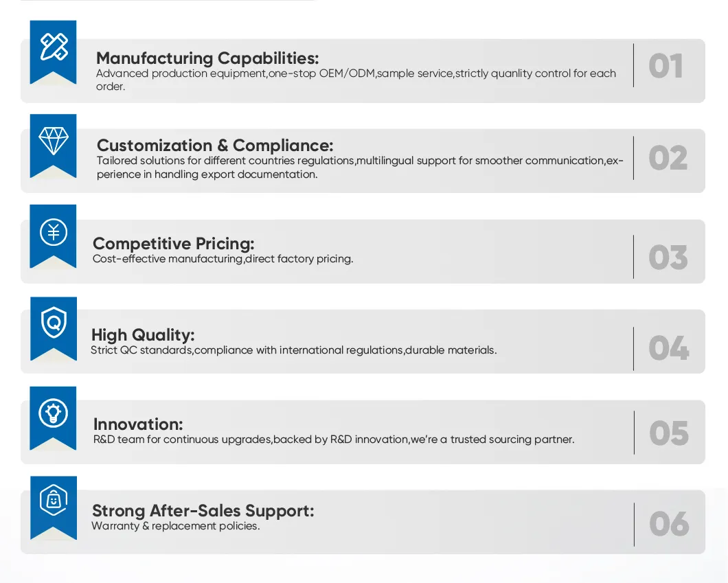The width and height of the screenshot is (728, 583).
Task: Select the Customization & Compliance heading
Action: point(215,146)
